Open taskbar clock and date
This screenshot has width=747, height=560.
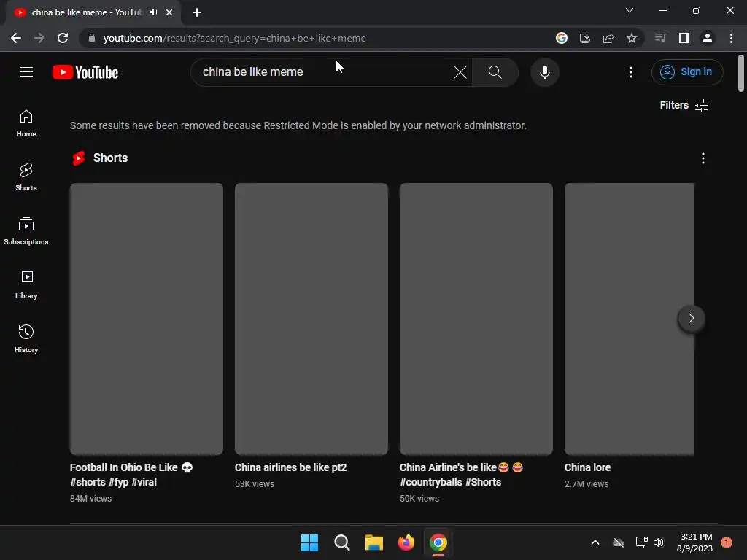[694, 542]
